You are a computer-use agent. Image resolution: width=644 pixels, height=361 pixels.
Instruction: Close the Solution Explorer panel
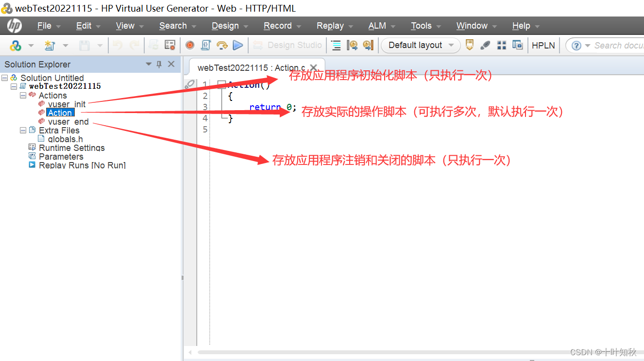tap(171, 64)
